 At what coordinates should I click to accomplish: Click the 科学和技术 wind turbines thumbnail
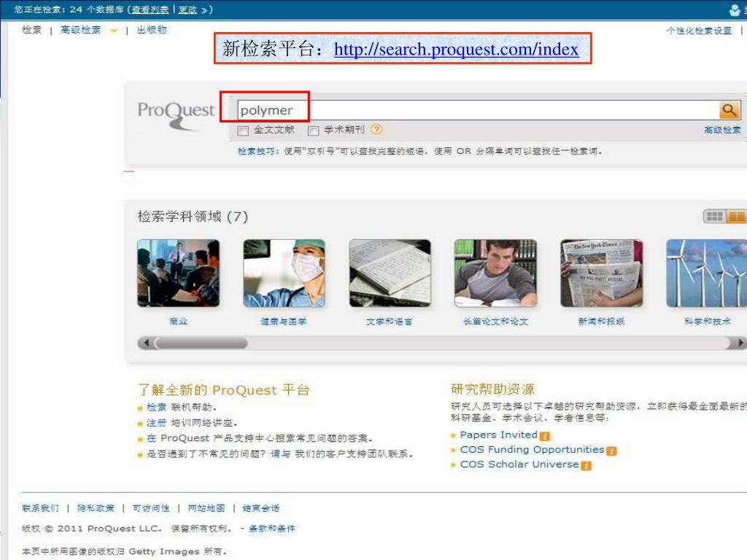[707, 273]
